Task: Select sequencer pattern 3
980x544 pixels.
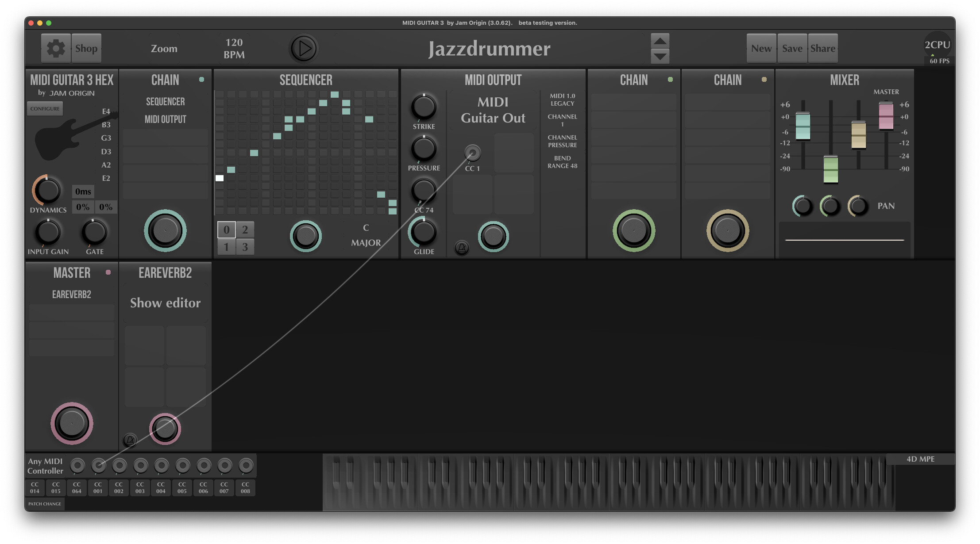Action: coord(245,247)
